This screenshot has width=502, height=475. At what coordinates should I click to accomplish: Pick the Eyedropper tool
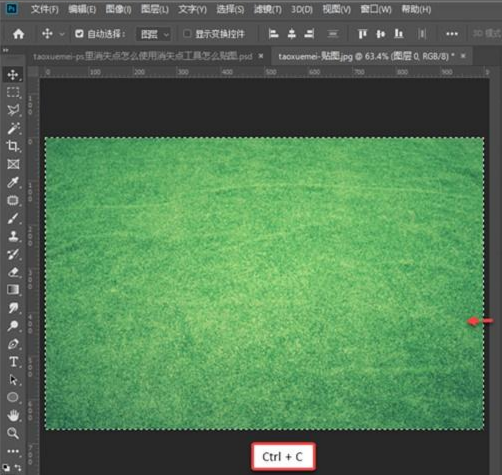click(x=13, y=182)
